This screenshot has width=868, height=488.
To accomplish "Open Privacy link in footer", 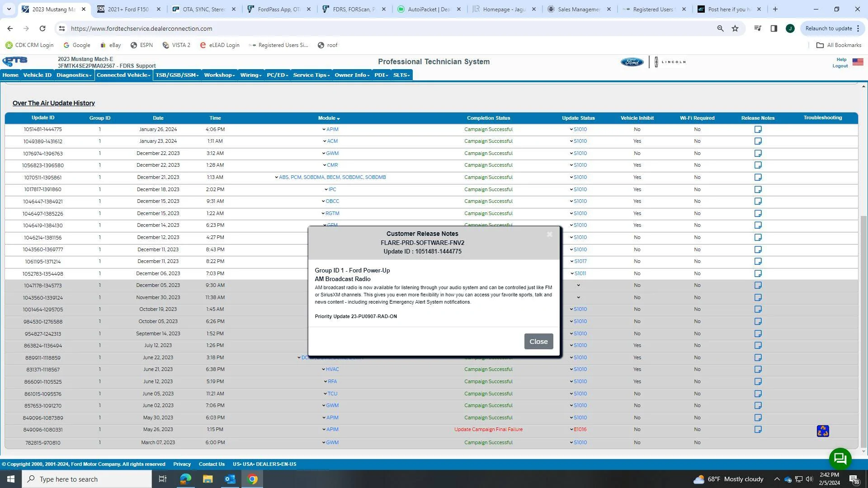I will pos(182,464).
